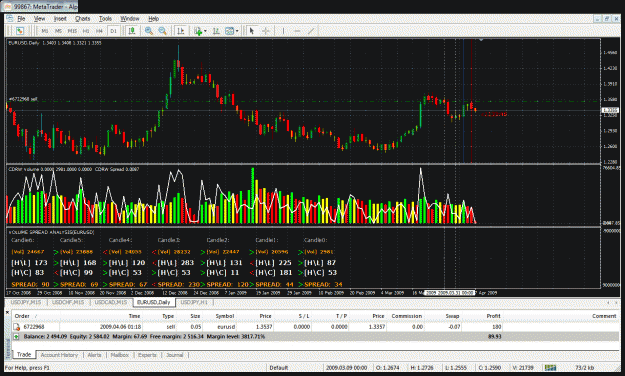Toggle chart auto scroll icon
Image resolution: width=625 pixels, height=376 pixels.
181,31
